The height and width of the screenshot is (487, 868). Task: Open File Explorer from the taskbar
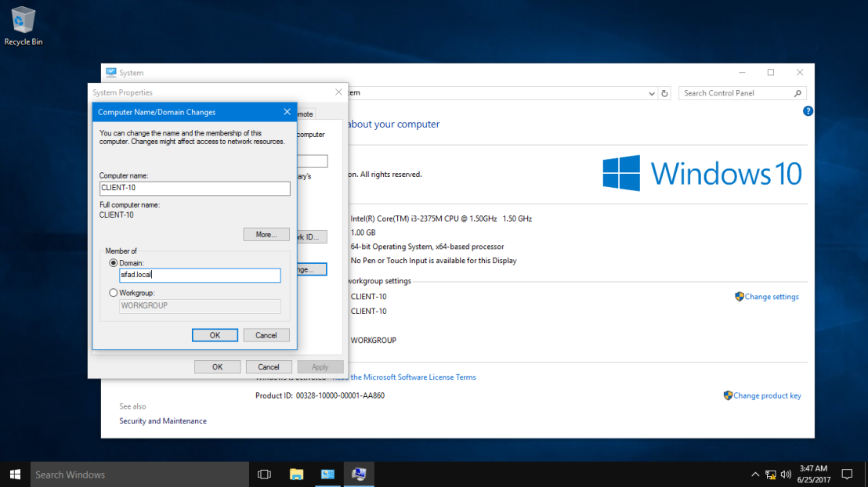click(x=297, y=474)
